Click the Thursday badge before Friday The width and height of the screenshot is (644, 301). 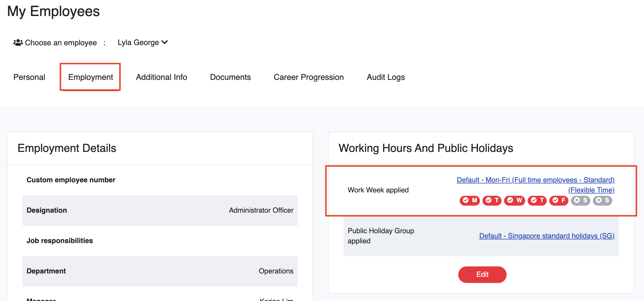point(537,200)
